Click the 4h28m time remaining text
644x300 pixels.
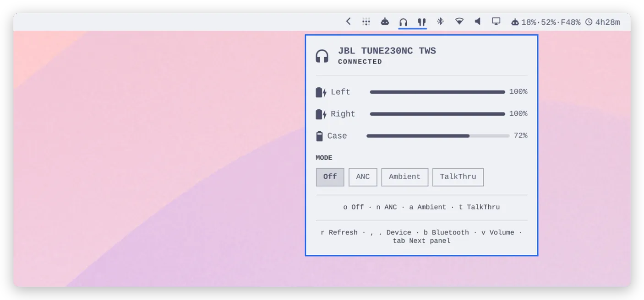tap(607, 22)
